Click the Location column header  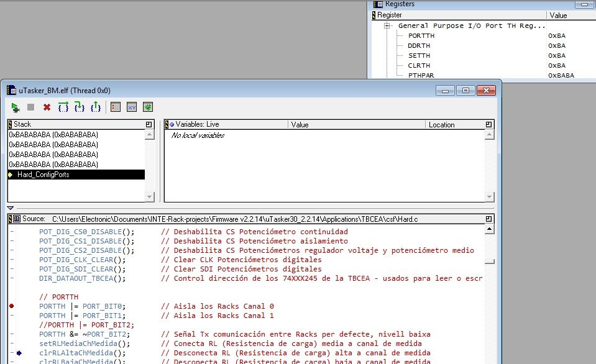coord(455,125)
